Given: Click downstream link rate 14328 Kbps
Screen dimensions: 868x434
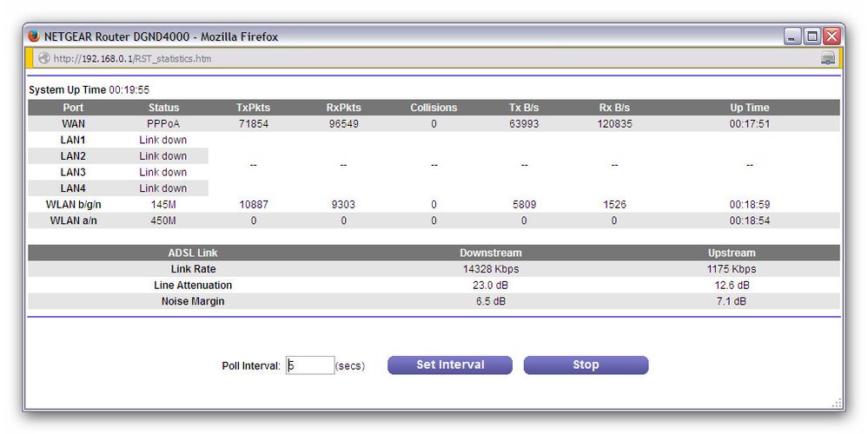Looking at the screenshot, I should pos(490,269).
